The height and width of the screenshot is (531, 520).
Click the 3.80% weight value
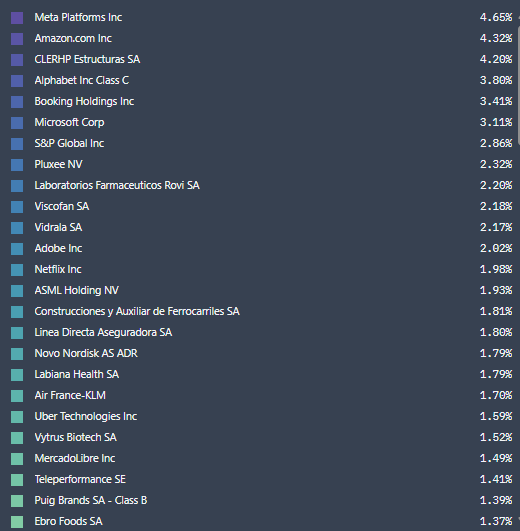click(496, 80)
